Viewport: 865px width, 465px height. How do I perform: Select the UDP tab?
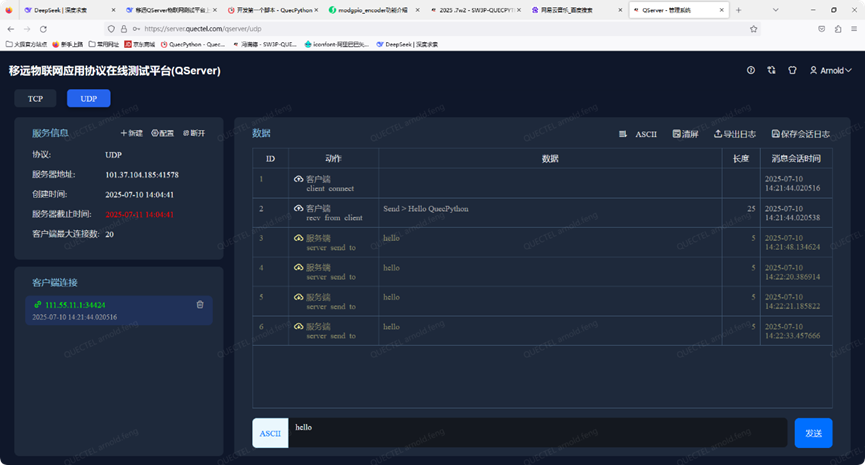[x=89, y=98]
